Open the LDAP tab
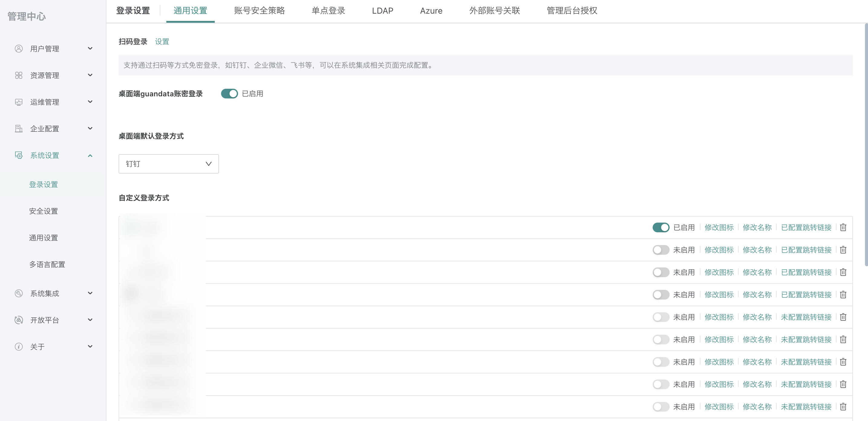The image size is (868, 421). [x=383, y=11]
